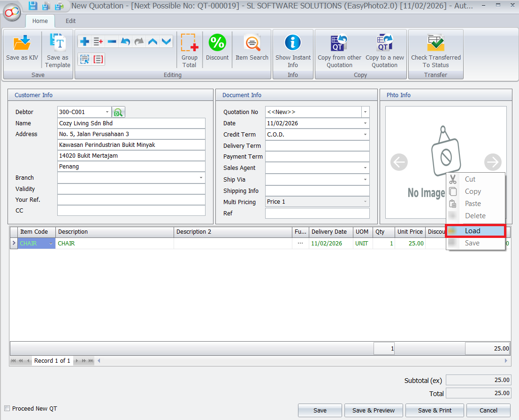519x420 pixels.
Task: Open the Sales Agent dropdown
Action: tap(365, 168)
